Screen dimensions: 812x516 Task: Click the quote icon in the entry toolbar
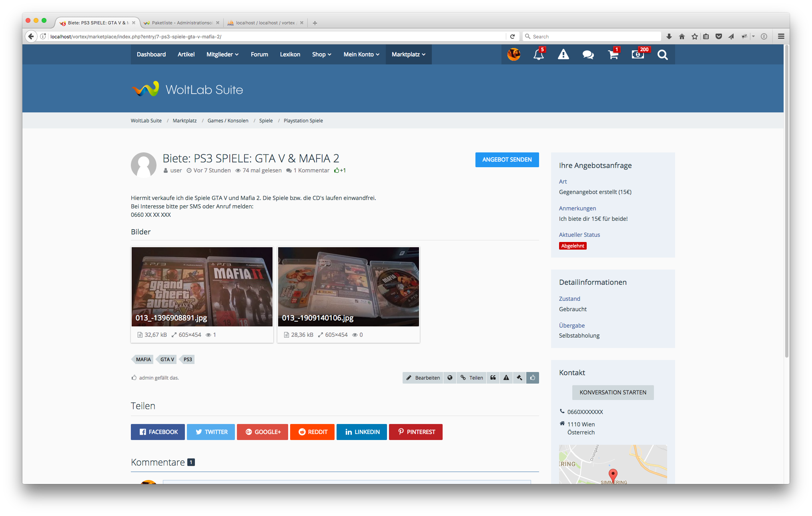pos(493,378)
